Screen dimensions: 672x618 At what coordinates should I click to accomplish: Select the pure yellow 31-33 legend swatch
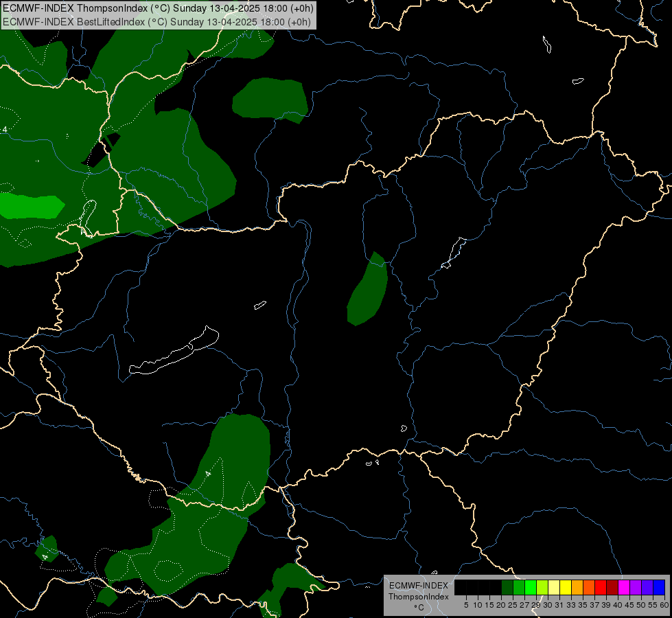click(566, 587)
